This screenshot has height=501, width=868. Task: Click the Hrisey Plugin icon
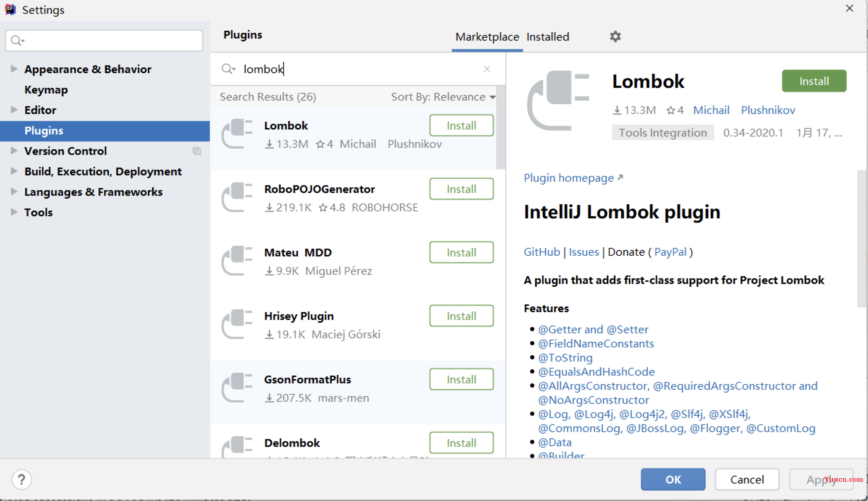239,324
